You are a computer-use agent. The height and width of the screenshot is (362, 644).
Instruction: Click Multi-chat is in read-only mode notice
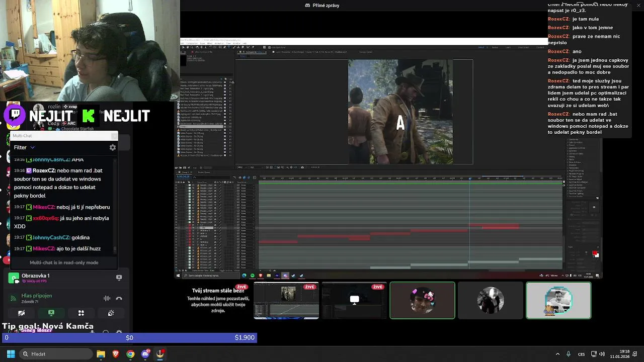(64, 262)
